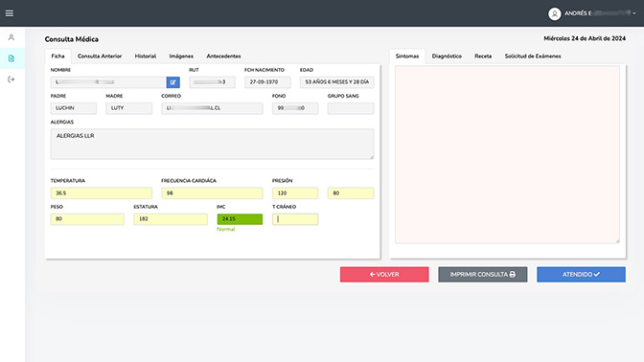Click the Fch Nacimiento field showing 27-09-1970

(x=267, y=82)
